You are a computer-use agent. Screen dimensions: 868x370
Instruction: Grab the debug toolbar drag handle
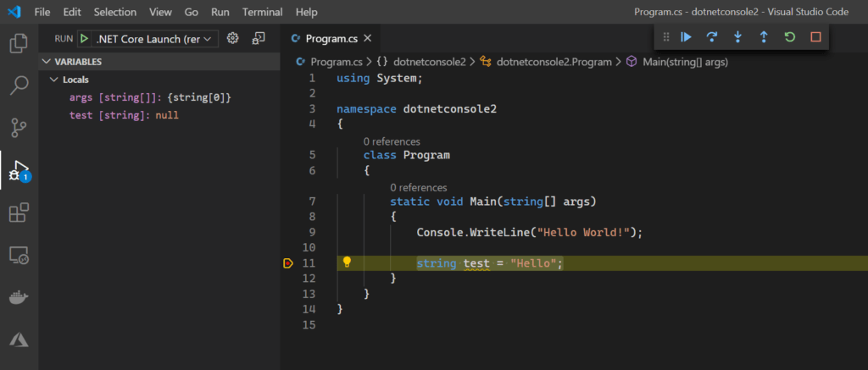click(666, 37)
